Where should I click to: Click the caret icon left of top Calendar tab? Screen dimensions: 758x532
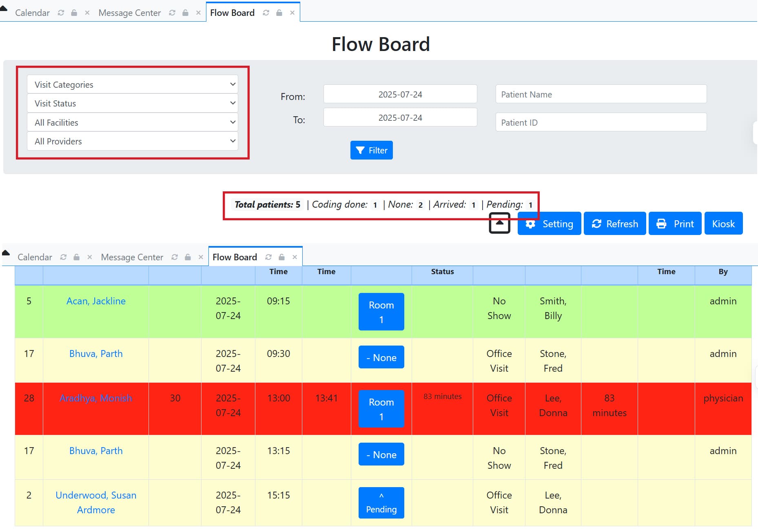tap(4, 7)
